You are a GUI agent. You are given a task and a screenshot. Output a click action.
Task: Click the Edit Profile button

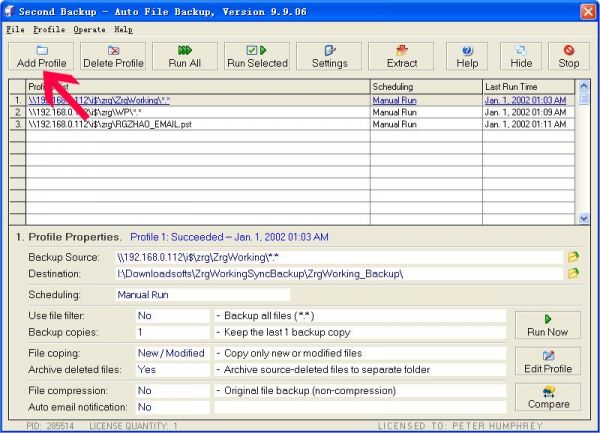547,361
